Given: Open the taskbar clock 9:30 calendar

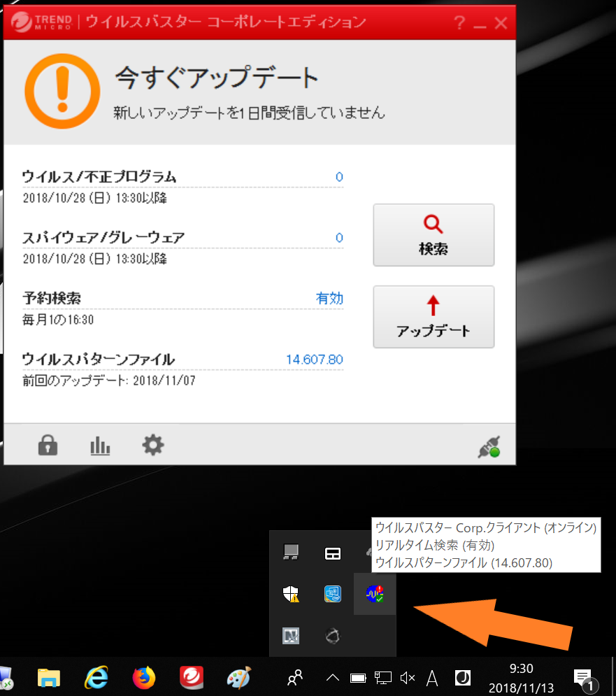Looking at the screenshot, I should 521,679.
